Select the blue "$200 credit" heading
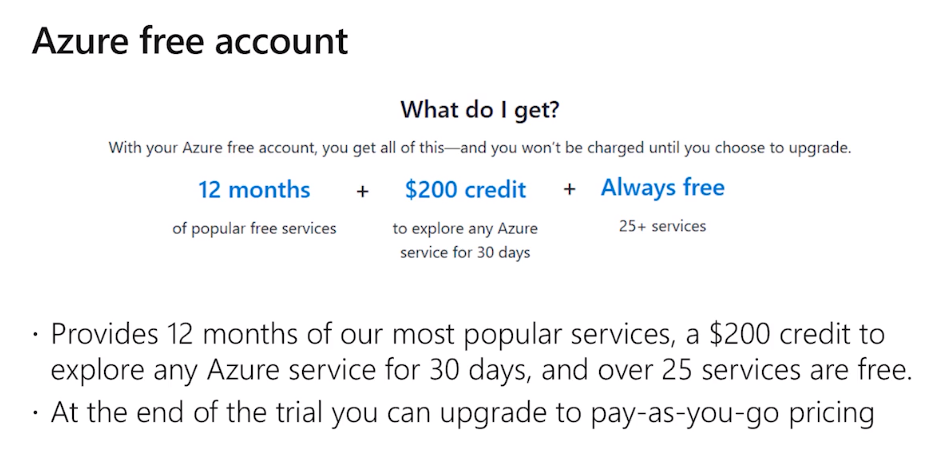This screenshot has height=450, width=949. tap(465, 190)
